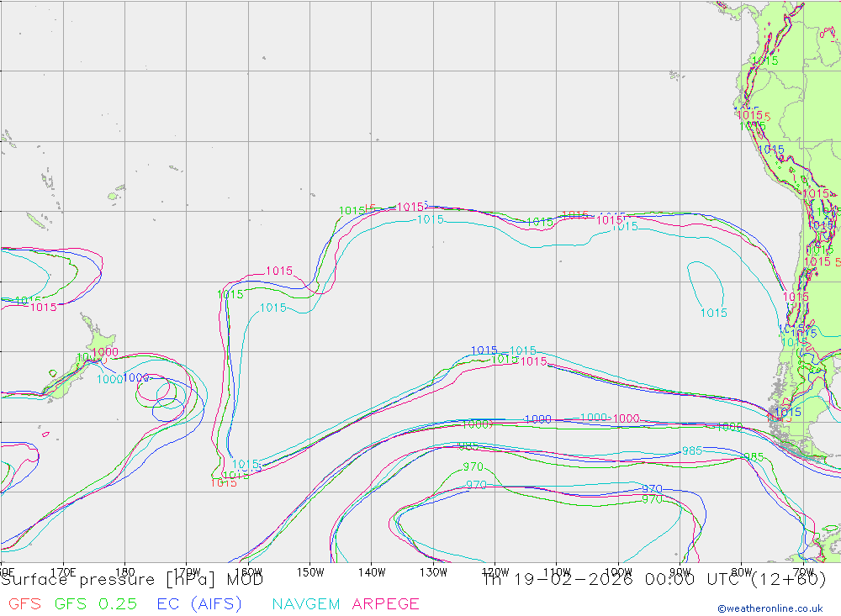
Task: Click the blue 985 contour label
Action: pos(692,451)
